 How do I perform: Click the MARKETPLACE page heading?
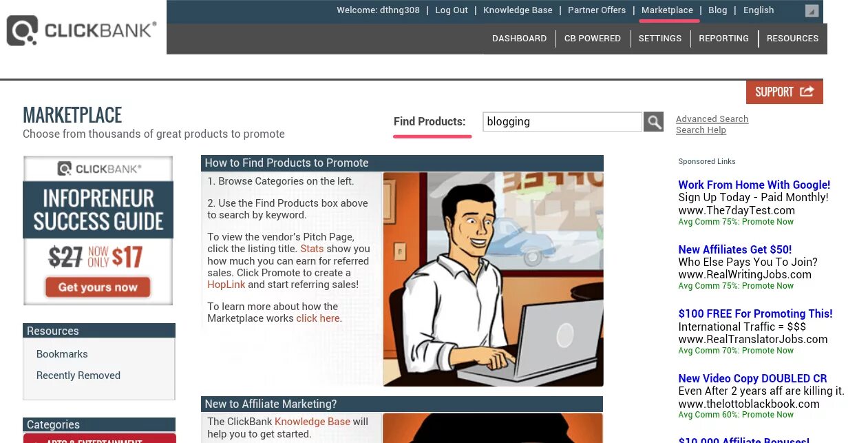[72, 115]
